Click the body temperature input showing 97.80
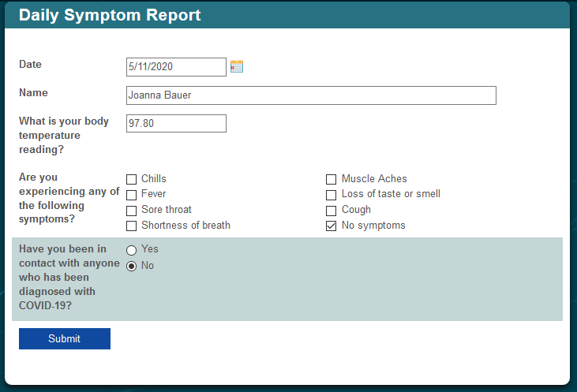 tap(176, 123)
